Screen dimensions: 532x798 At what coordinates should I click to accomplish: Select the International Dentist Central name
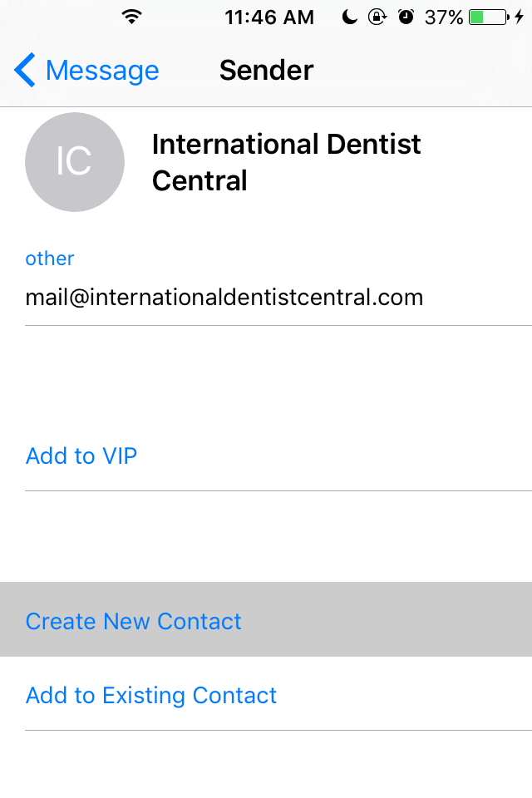(286, 162)
